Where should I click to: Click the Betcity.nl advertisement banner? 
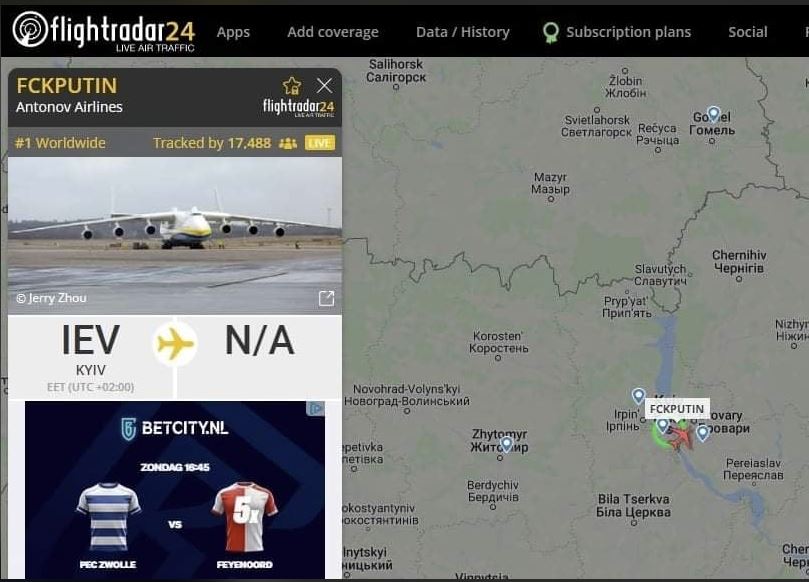click(175, 490)
